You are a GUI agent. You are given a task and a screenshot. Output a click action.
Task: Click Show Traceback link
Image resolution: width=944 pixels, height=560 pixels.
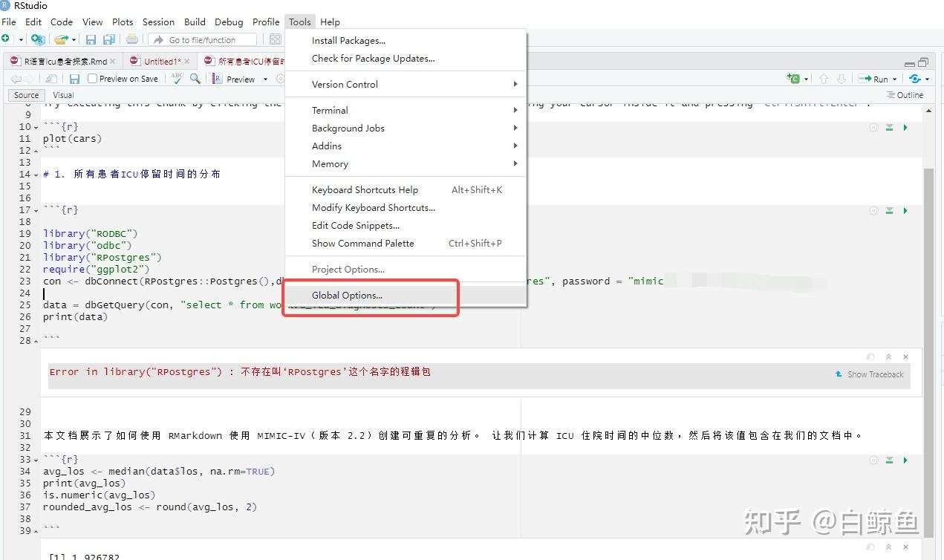869,374
